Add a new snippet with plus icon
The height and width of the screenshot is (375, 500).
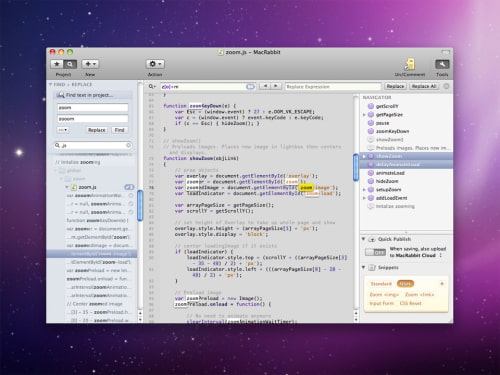pyautogui.click(x=442, y=284)
